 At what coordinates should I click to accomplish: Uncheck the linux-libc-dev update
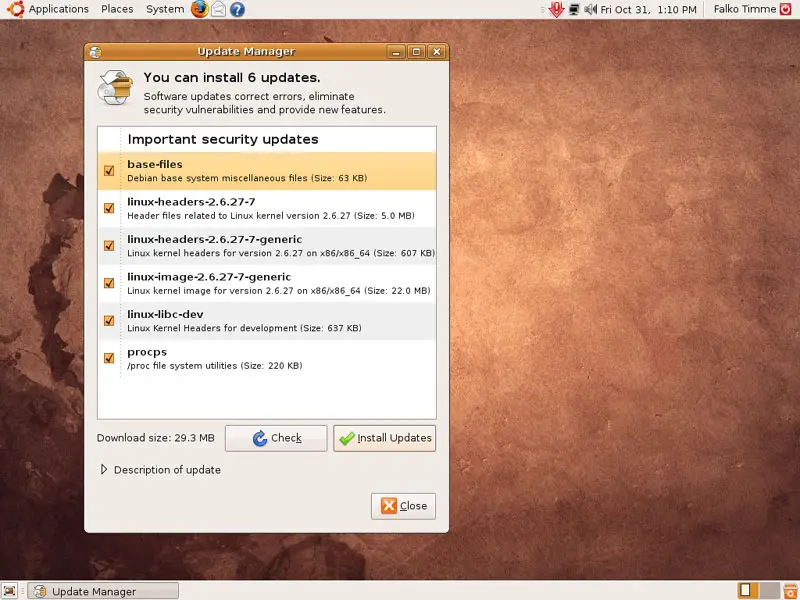109,320
